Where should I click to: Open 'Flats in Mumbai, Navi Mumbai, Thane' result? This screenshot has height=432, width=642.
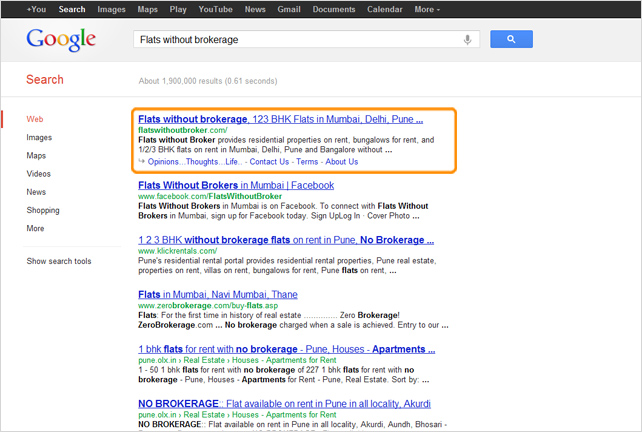[218, 294]
